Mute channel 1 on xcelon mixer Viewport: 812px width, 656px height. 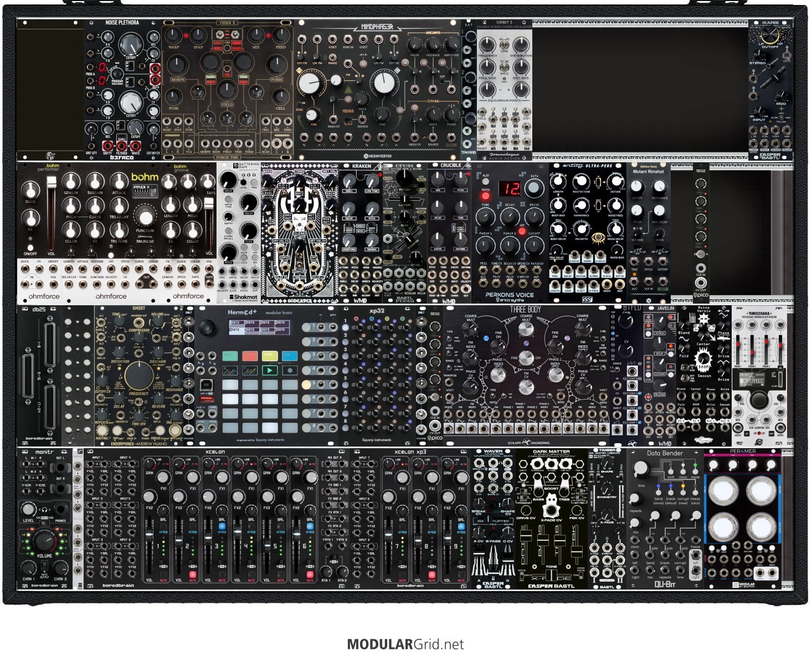(163, 574)
